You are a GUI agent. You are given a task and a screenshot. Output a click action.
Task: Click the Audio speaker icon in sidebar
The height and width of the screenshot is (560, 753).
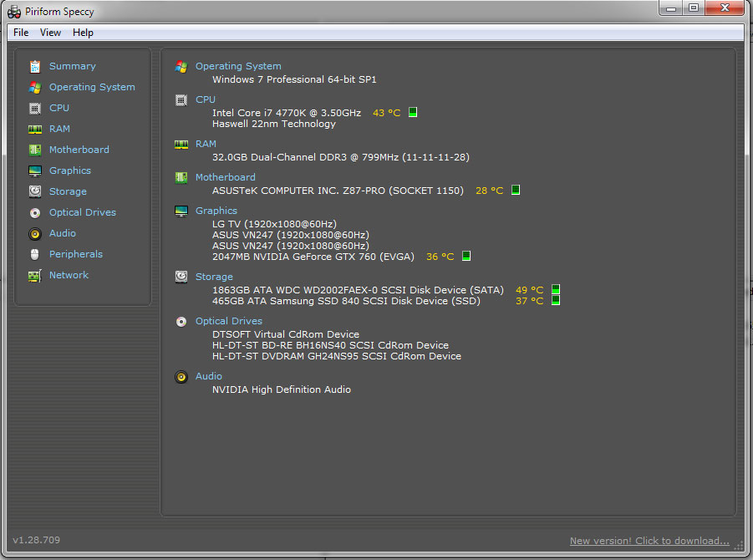tap(34, 233)
